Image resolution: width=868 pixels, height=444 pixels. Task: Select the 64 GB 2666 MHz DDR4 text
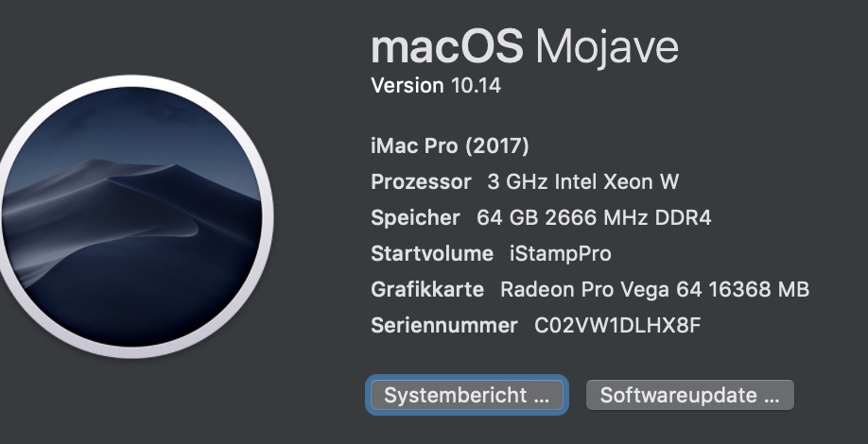594,218
